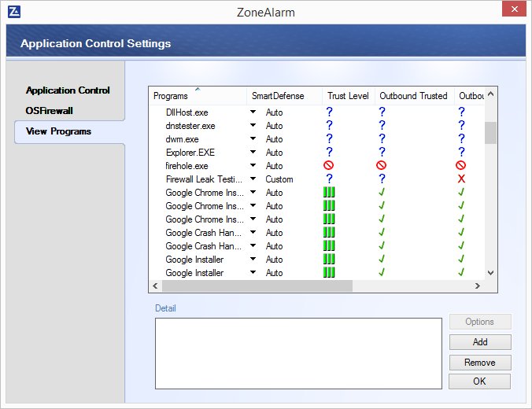Screen dimensions: 532x409
Task: Click the Options button
Action: tap(480, 322)
